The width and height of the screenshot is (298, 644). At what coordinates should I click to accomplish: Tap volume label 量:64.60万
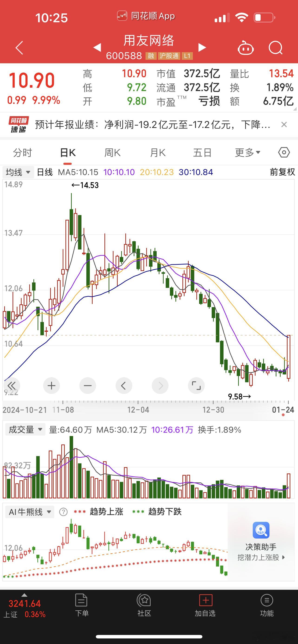[x=71, y=430]
